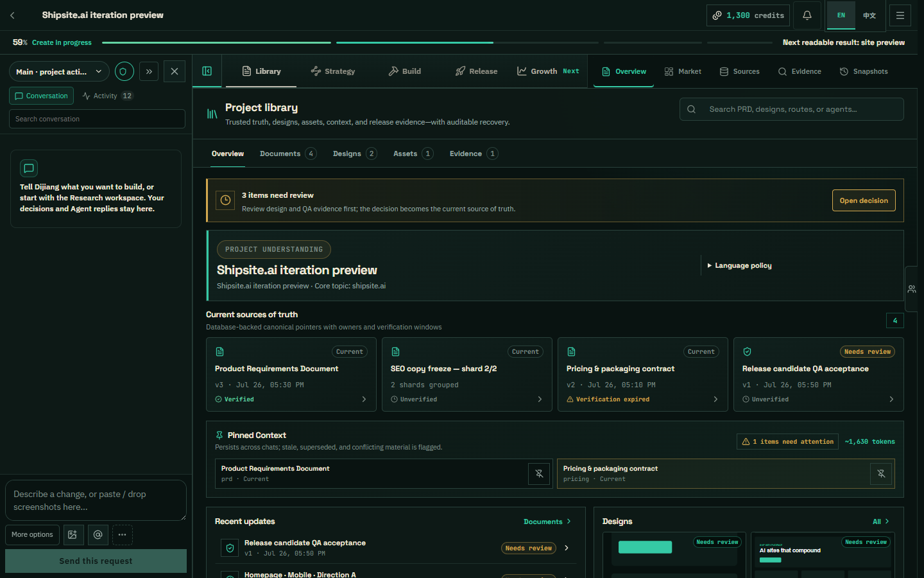This screenshot has width=924, height=578.
Task: Open the Release section tab
Action: coord(477,71)
